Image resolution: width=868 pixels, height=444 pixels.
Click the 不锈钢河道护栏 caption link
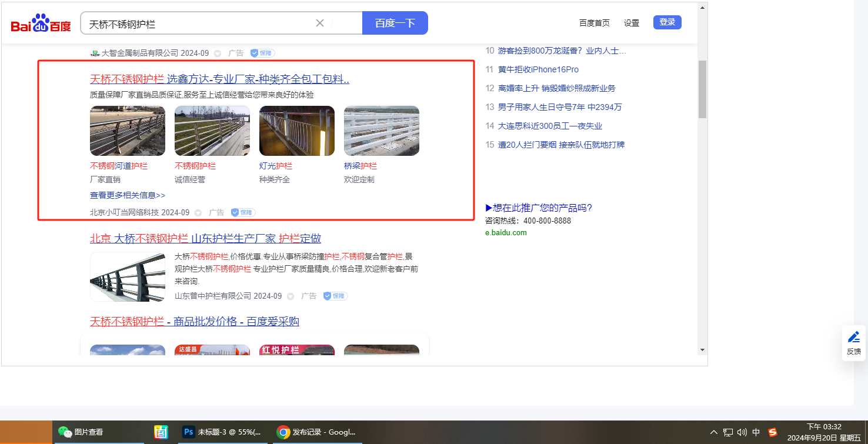pyautogui.click(x=119, y=166)
